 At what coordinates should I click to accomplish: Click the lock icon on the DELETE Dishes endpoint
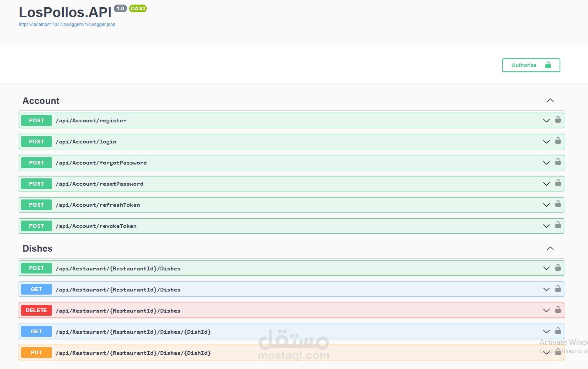(x=558, y=310)
